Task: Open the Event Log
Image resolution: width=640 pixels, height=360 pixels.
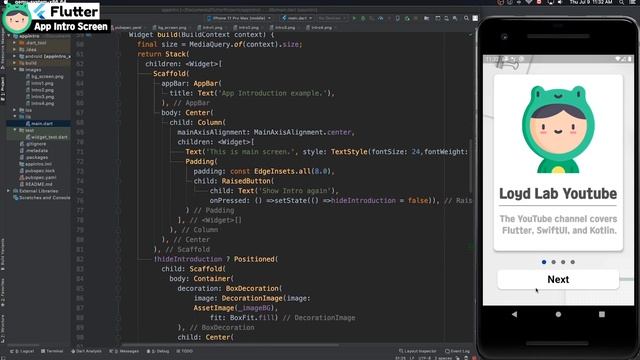Action: 457,351
